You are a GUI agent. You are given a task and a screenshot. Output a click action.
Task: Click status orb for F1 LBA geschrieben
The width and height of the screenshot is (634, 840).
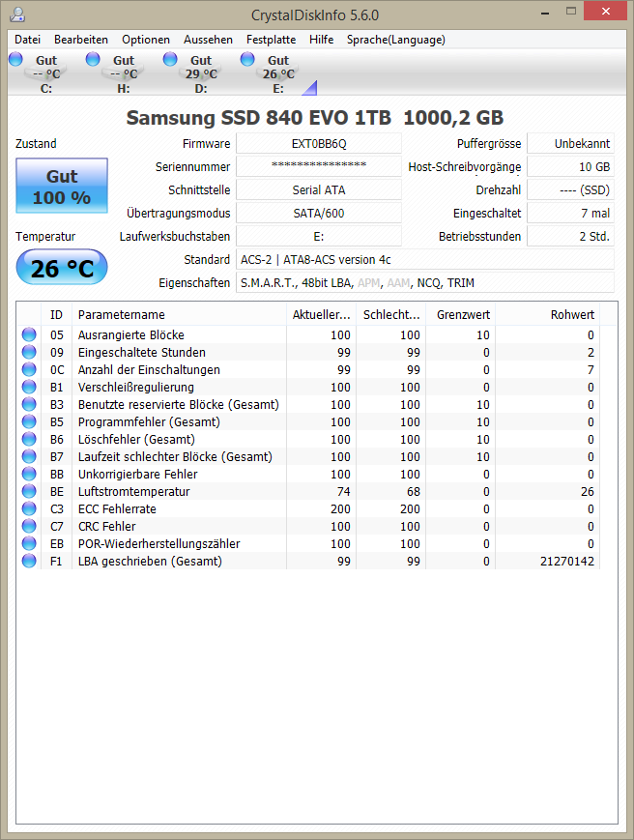pos(29,561)
